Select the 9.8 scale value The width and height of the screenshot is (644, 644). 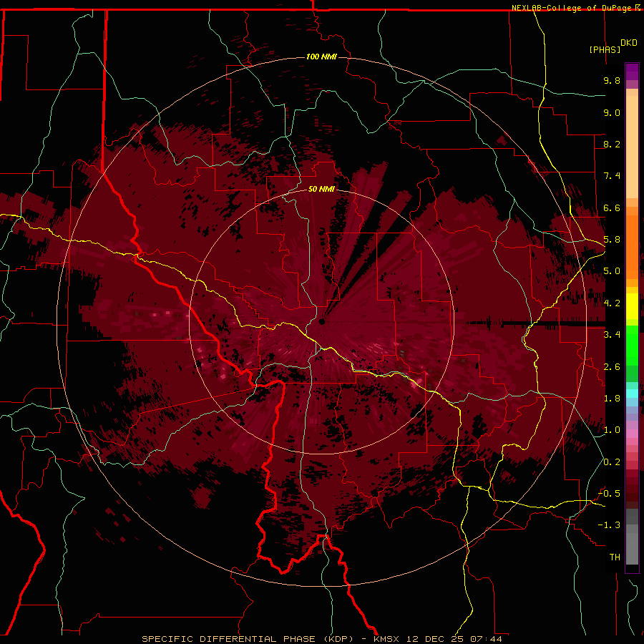click(612, 80)
